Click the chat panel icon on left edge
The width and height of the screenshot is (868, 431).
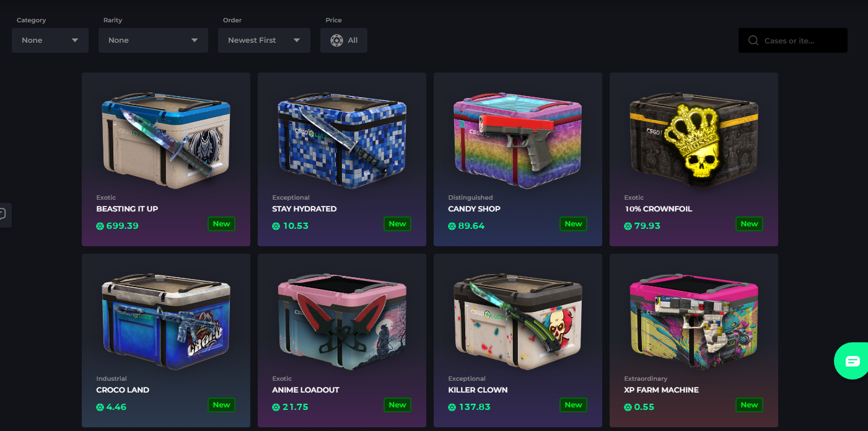point(3,215)
